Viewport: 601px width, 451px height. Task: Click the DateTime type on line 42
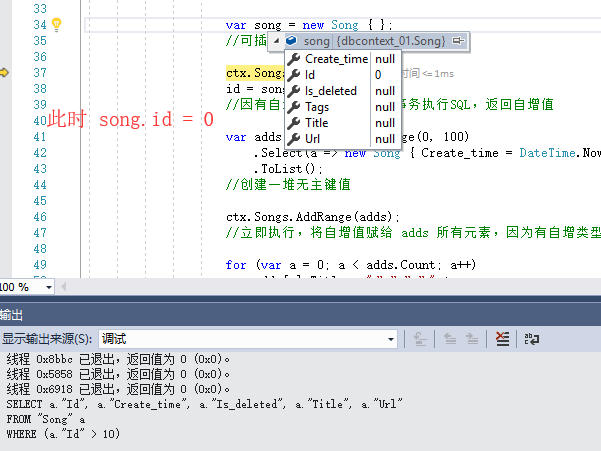(547, 153)
